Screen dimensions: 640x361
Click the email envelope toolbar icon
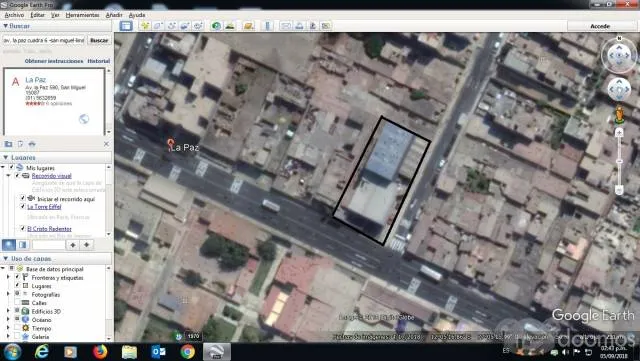click(x=286, y=26)
